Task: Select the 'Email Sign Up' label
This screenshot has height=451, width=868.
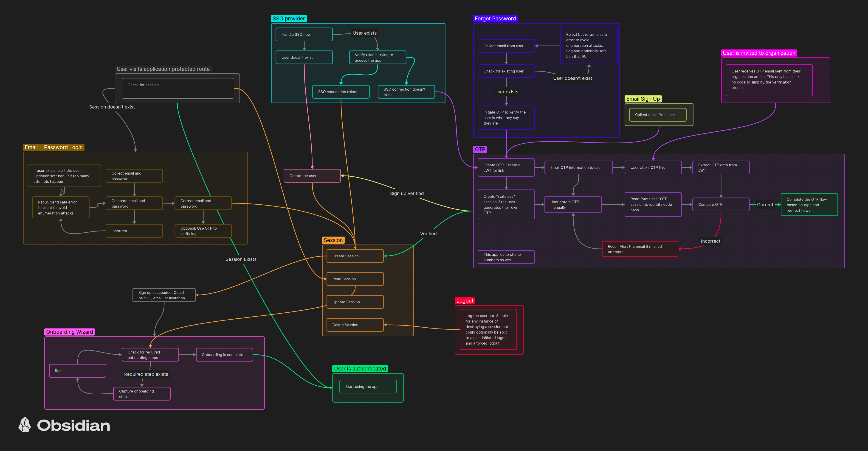Action: [643, 99]
